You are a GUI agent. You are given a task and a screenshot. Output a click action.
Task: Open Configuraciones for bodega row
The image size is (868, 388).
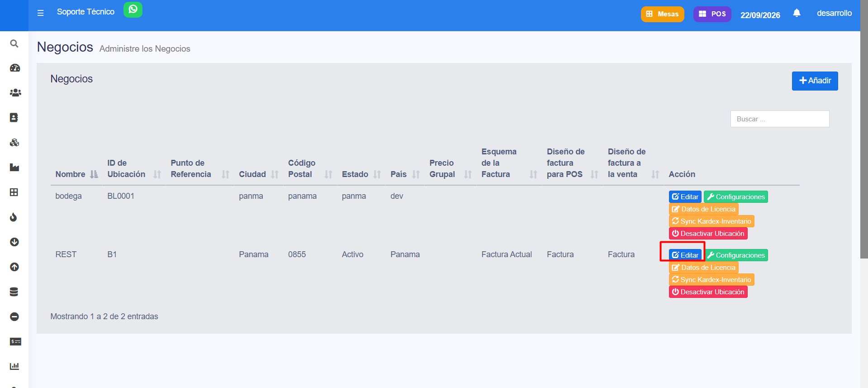pos(736,196)
